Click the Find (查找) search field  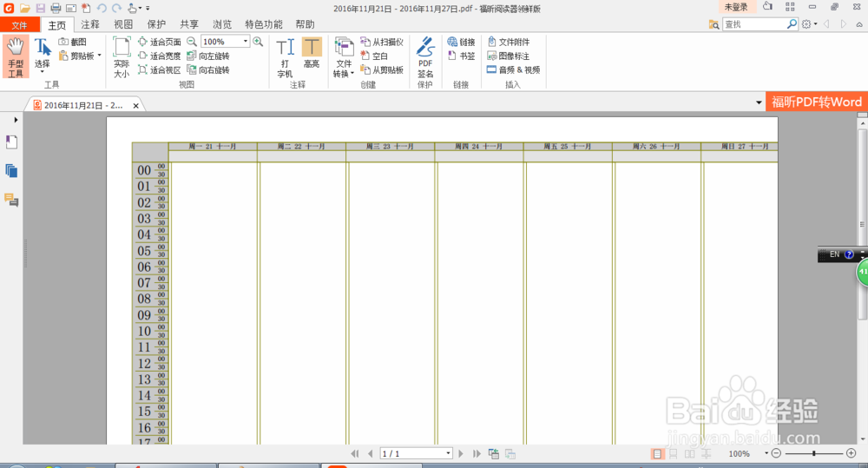pos(754,24)
